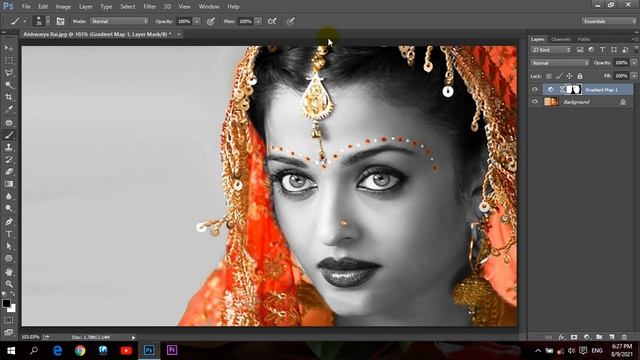Open brush preset picker size 35
The image size is (640, 360).
coord(41,21)
